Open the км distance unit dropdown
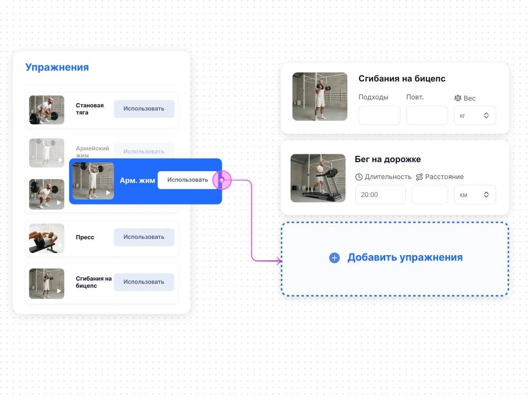 [x=474, y=194]
